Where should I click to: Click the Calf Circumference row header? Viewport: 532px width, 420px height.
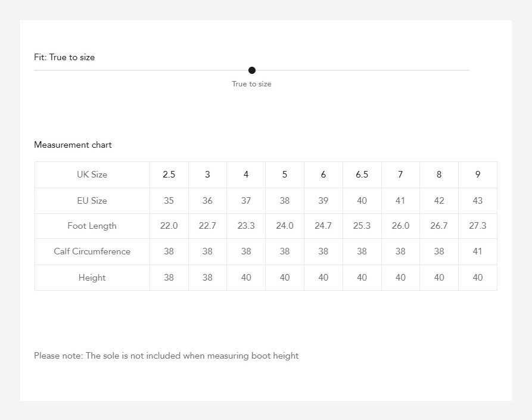92,251
